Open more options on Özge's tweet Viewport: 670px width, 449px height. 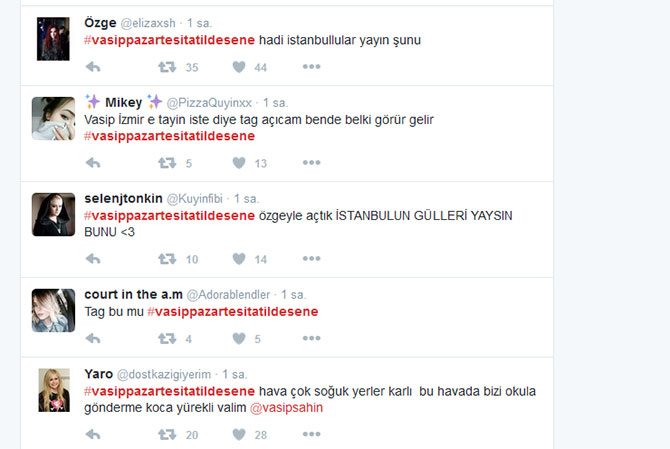[x=311, y=67]
